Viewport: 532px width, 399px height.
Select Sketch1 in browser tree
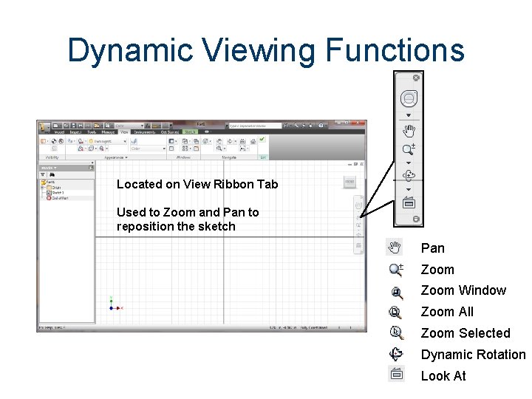point(55,193)
